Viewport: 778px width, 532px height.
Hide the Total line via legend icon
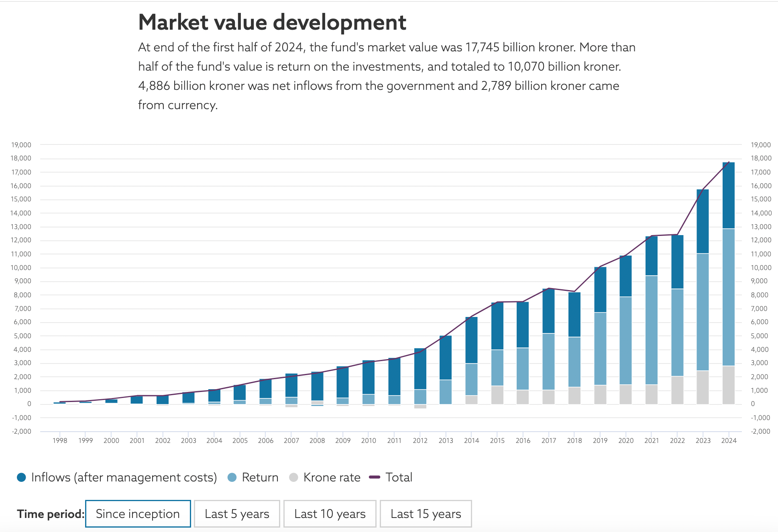(x=375, y=477)
